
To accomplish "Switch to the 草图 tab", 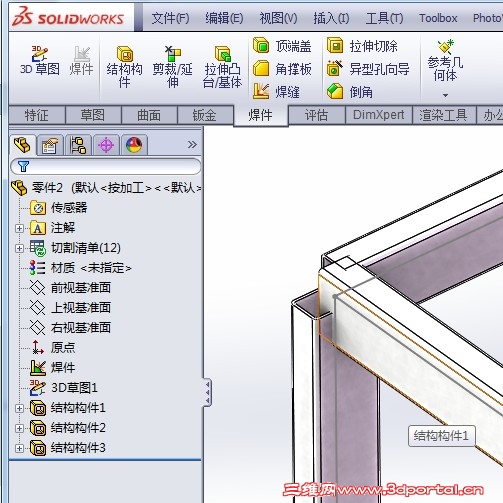I will [x=93, y=115].
